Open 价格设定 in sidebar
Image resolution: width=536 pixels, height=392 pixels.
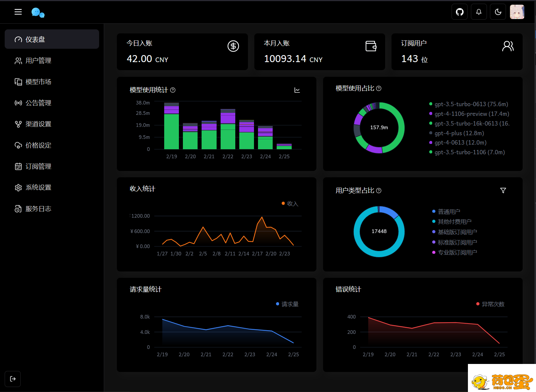point(52,145)
